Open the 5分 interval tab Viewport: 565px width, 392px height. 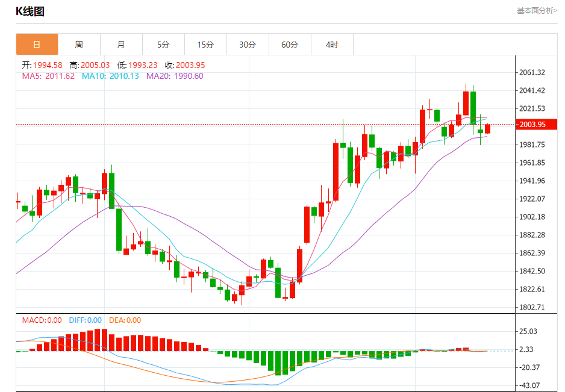(x=163, y=45)
